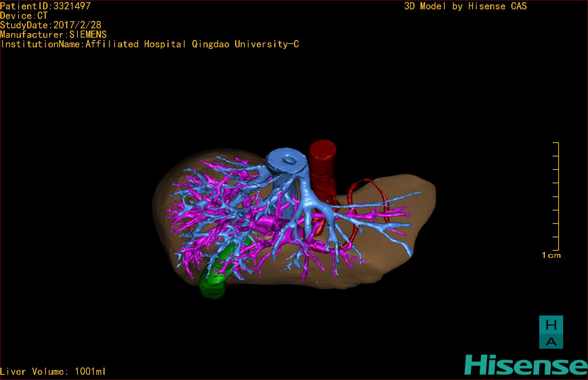Select the blue inferior vena cava top
Screen dimensions: 588x380
click(287, 161)
